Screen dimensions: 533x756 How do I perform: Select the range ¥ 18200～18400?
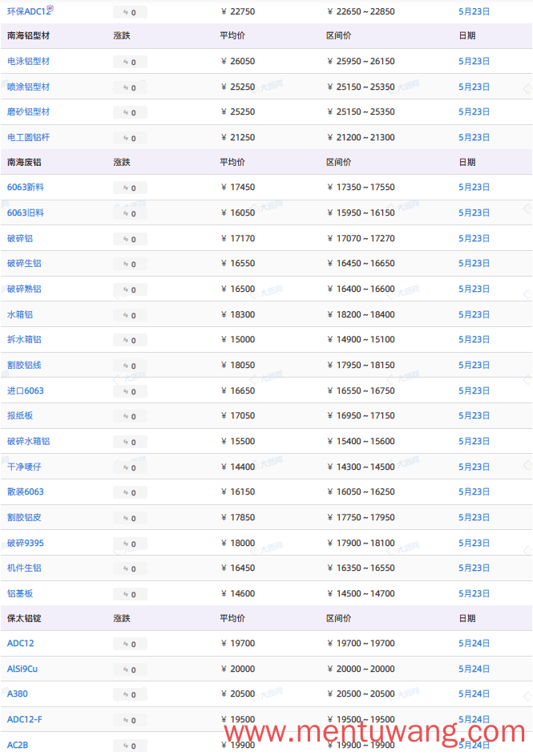[x=361, y=314]
